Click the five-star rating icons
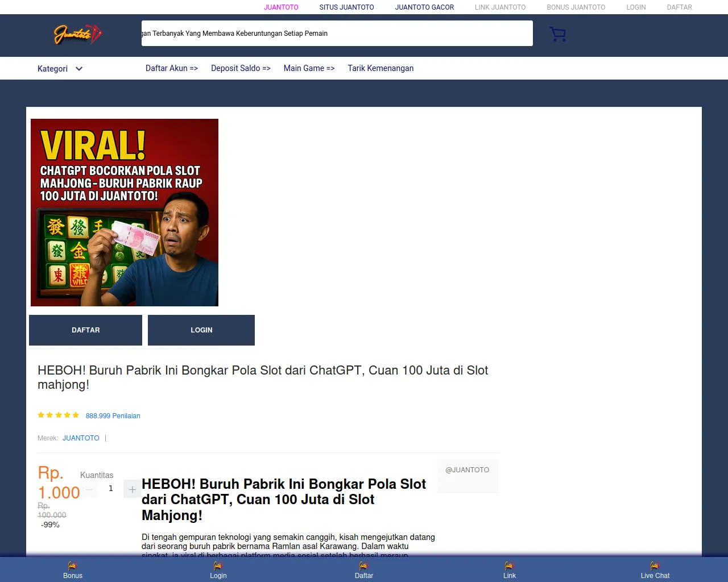Viewport: 728px width, 582px height. click(59, 415)
